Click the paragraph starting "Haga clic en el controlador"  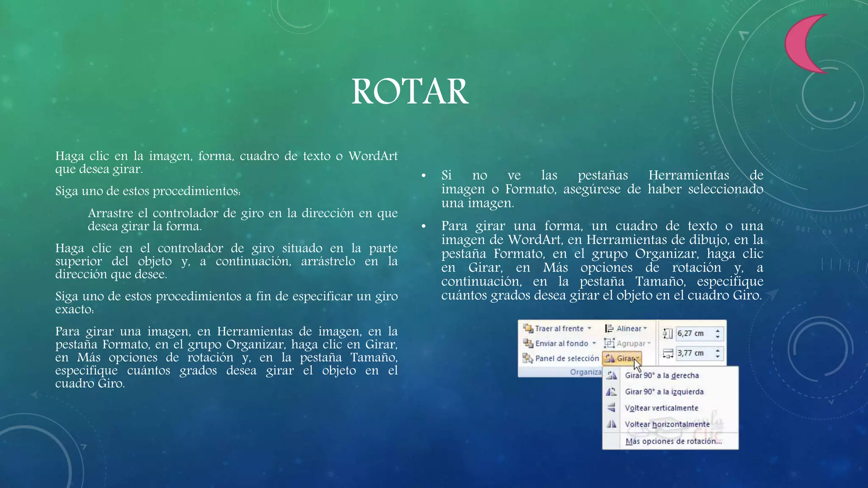pos(226,261)
